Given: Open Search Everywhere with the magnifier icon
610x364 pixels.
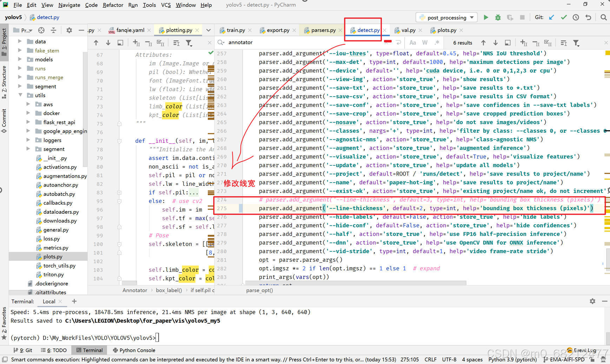Looking at the screenshot, I should coord(604,17).
